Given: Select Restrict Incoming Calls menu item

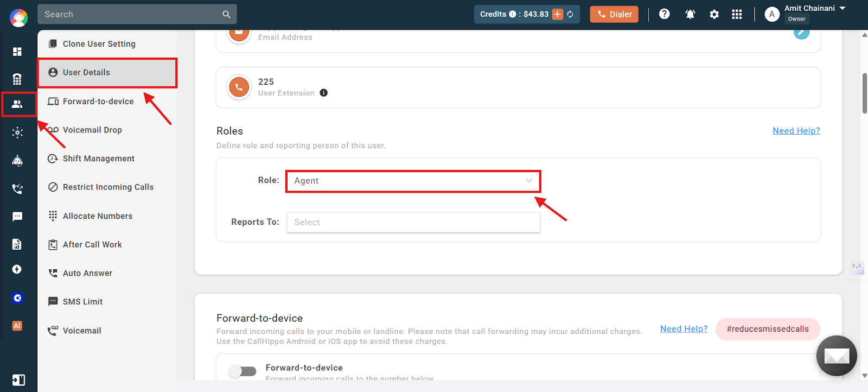Looking at the screenshot, I should pyautogui.click(x=107, y=187).
